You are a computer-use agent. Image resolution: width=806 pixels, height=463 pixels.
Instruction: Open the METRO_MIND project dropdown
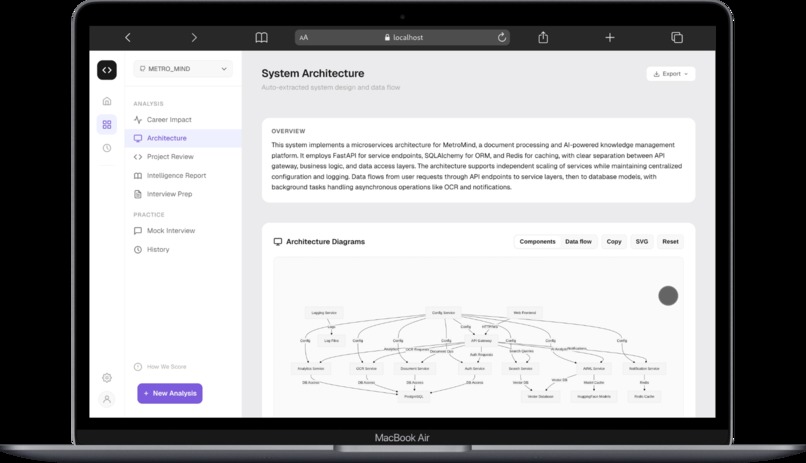tap(183, 69)
